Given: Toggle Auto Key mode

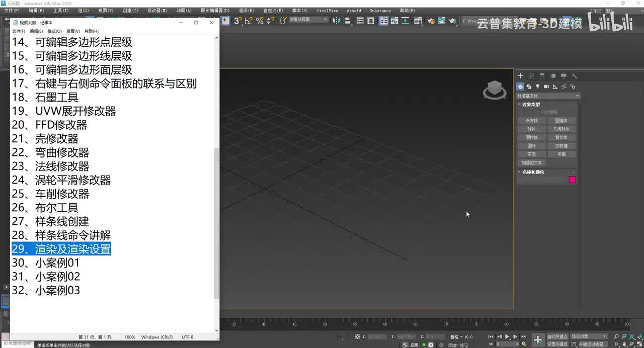Looking at the screenshot, I should (557, 336).
